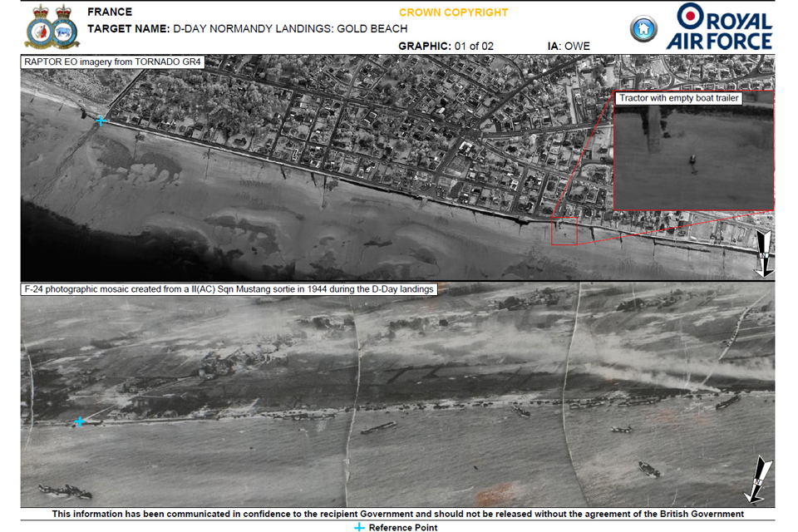Click the 'GRAPHIC: 01 of 02' indicator
The width and height of the screenshot is (798, 532).
point(446,46)
